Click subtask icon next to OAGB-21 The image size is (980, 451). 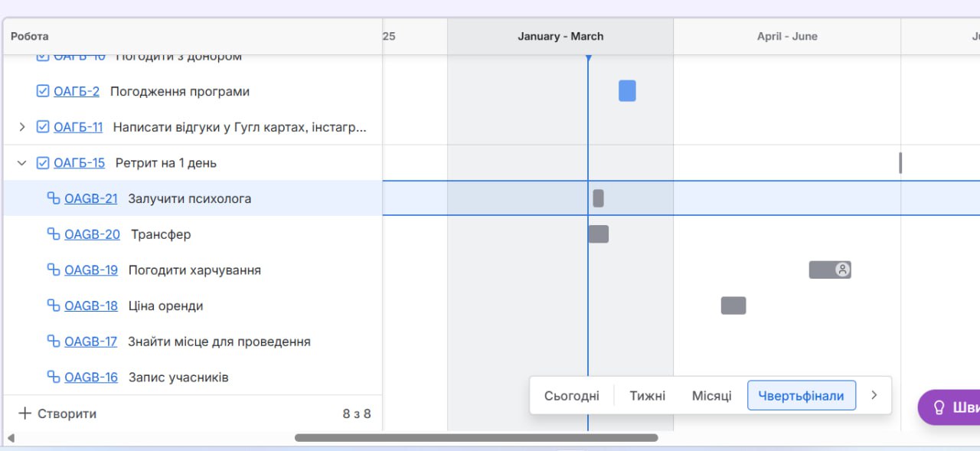54,198
